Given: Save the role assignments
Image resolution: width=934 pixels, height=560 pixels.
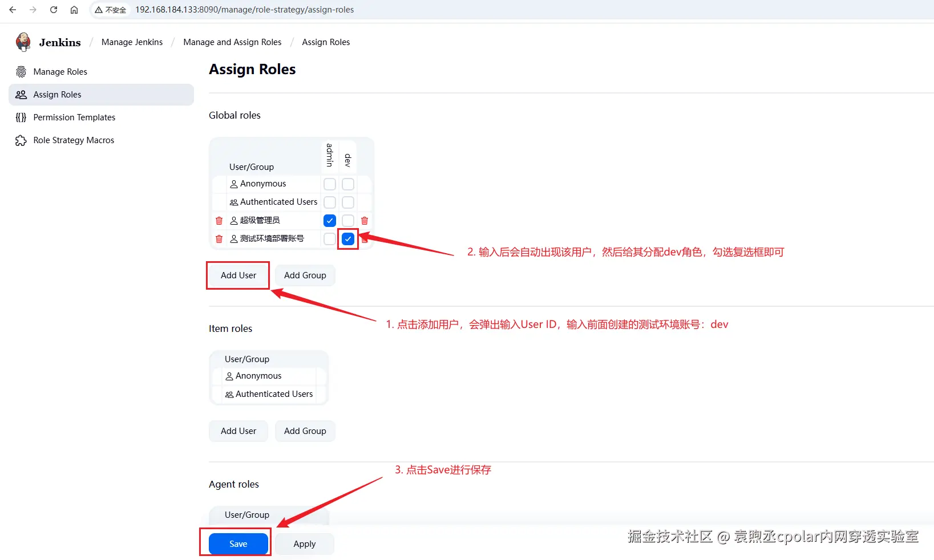Looking at the screenshot, I should [x=238, y=544].
